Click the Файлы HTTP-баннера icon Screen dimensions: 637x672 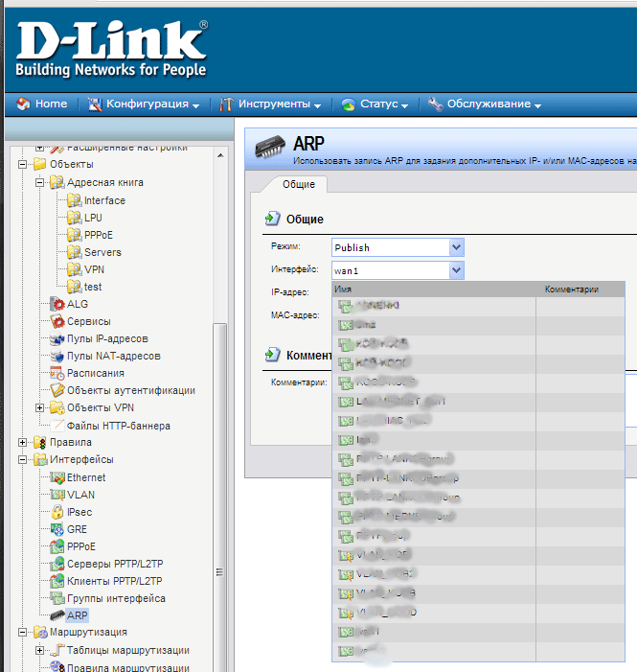point(57,426)
